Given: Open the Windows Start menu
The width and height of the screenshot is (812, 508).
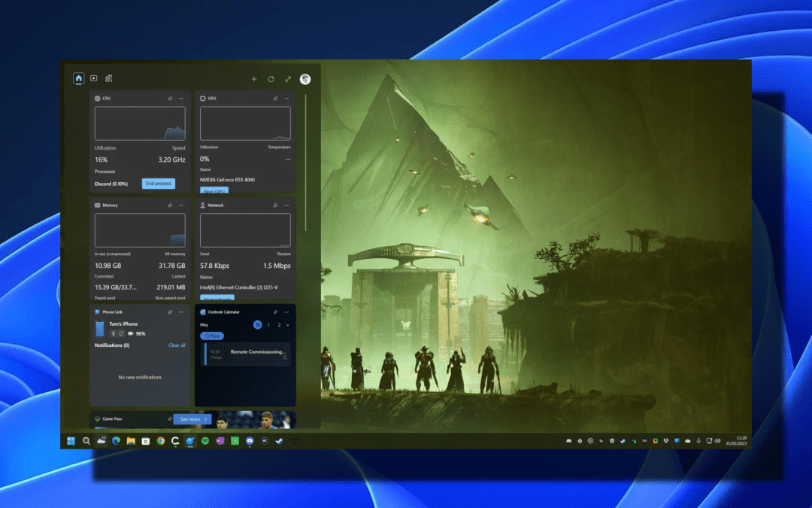Looking at the screenshot, I should [x=71, y=441].
